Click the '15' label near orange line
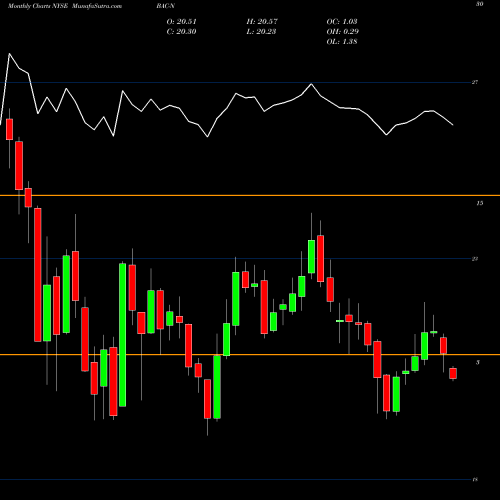500x500 pixels. point(480,203)
